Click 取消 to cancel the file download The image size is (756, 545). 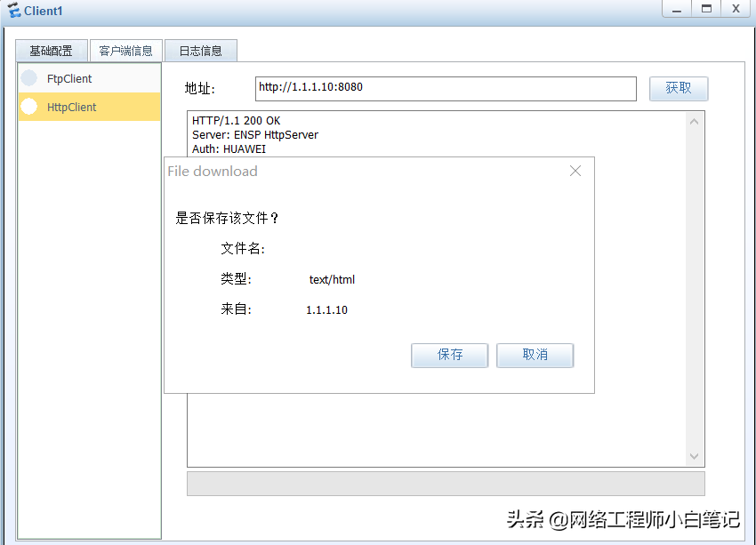pyautogui.click(x=535, y=355)
